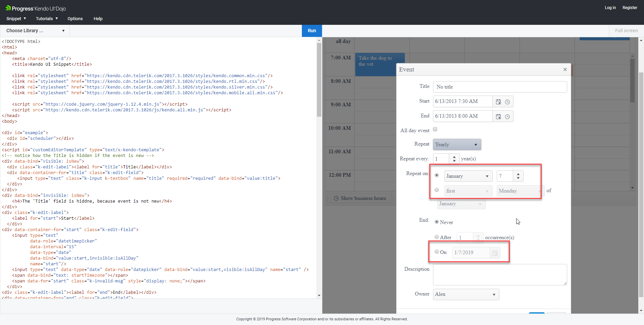Open the January month dropdown
The width and height of the screenshot is (644, 325).
coord(468,176)
